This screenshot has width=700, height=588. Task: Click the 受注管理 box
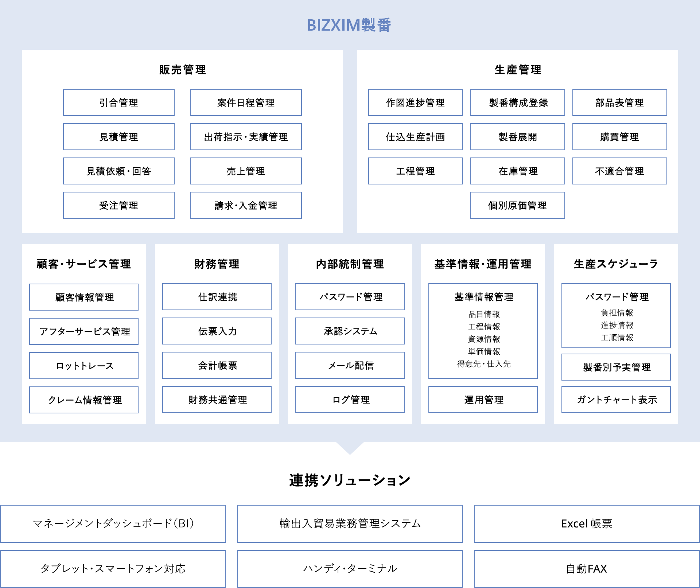coord(119,205)
